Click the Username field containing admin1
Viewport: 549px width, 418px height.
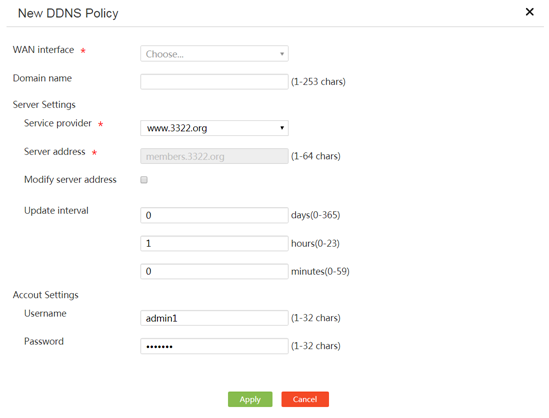pos(214,318)
